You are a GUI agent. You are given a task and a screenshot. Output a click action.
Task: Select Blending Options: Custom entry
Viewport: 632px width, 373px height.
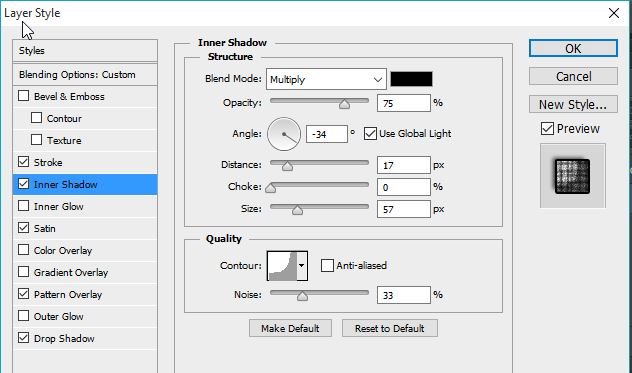click(85, 75)
